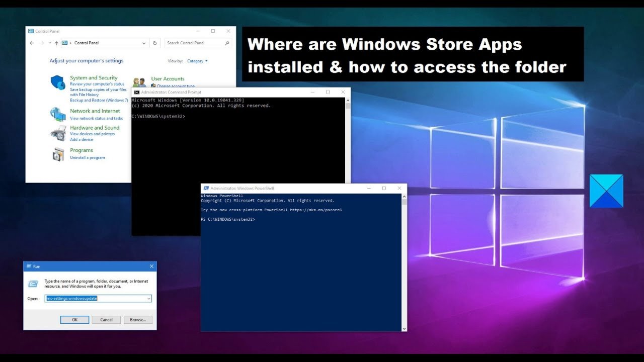The width and height of the screenshot is (644, 362).
Task: Close the Run dialog
Action: (151, 266)
